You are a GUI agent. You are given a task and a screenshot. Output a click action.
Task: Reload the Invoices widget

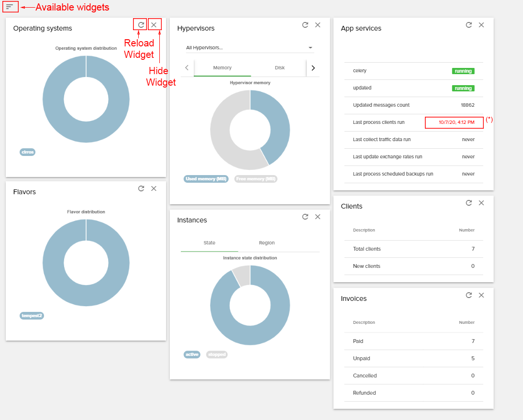pyautogui.click(x=469, y=295)
